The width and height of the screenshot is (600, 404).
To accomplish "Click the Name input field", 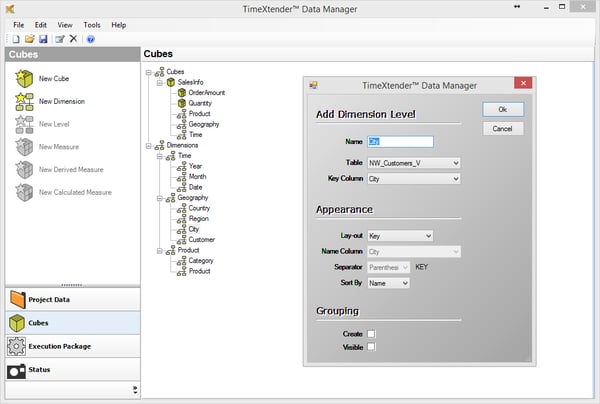I will tap(400, 142).
